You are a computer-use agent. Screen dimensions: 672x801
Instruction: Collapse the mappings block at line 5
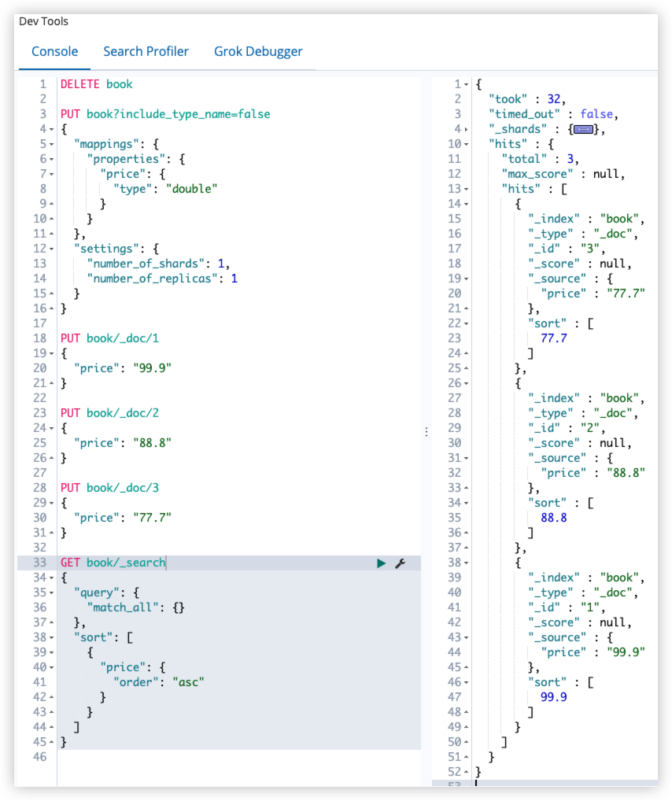[x=52, y=144]
